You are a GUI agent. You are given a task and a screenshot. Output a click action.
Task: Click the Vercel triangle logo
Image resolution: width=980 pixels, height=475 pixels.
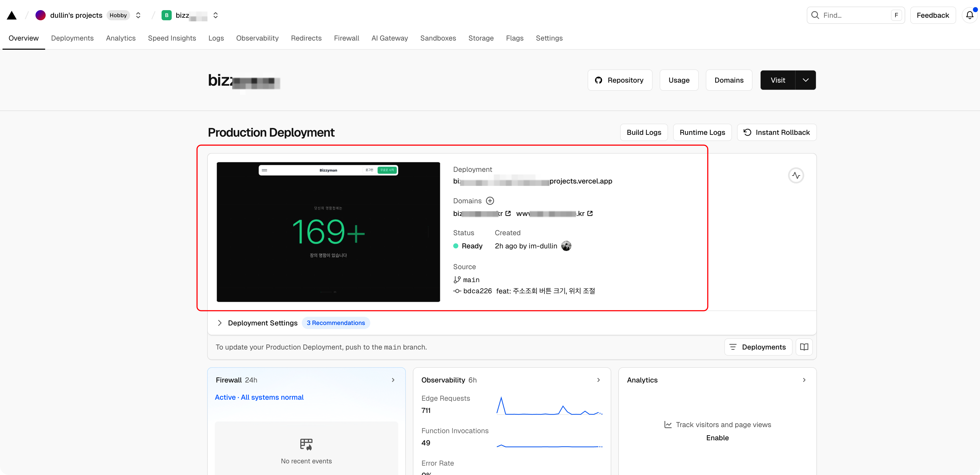(x=12, y=15)
